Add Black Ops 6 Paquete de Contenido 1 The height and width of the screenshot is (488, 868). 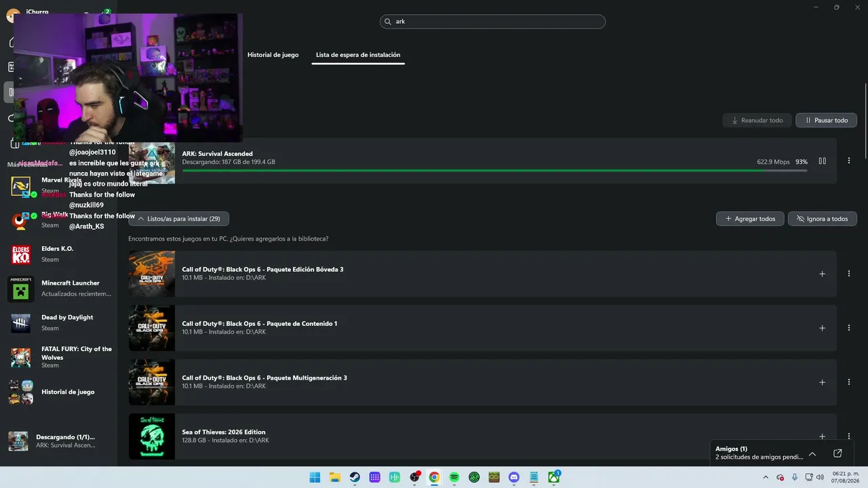pyautogui.click(x=822, y=328)
